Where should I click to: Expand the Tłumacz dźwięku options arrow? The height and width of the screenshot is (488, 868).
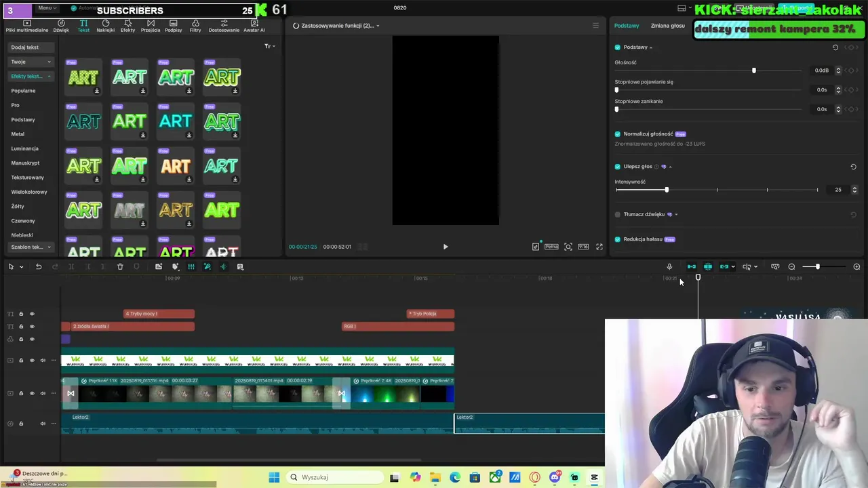(x=676, y=214)
